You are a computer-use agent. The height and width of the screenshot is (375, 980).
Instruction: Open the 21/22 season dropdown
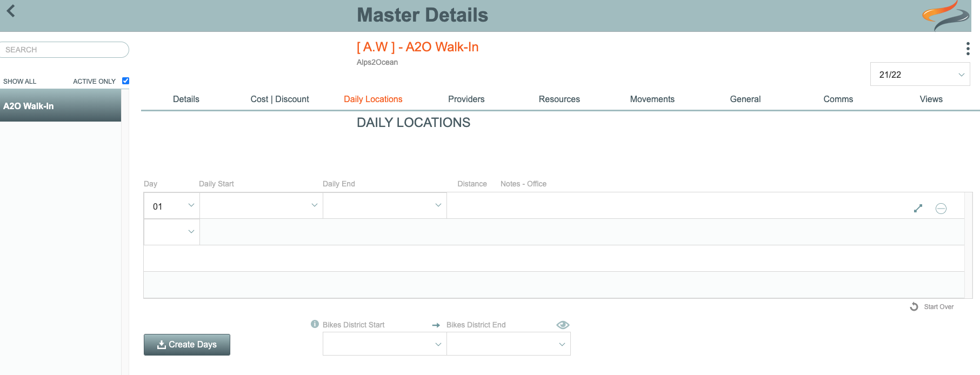point(920,75)
